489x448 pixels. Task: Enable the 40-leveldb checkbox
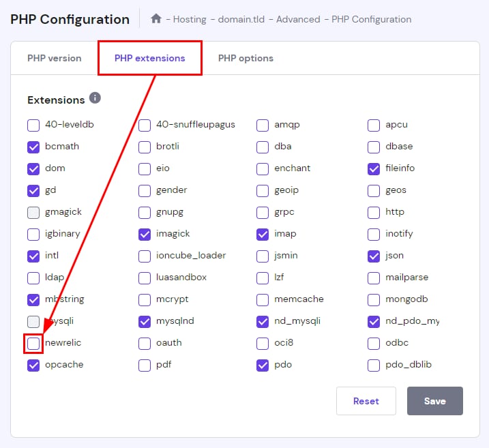click(x=33, y=125)
